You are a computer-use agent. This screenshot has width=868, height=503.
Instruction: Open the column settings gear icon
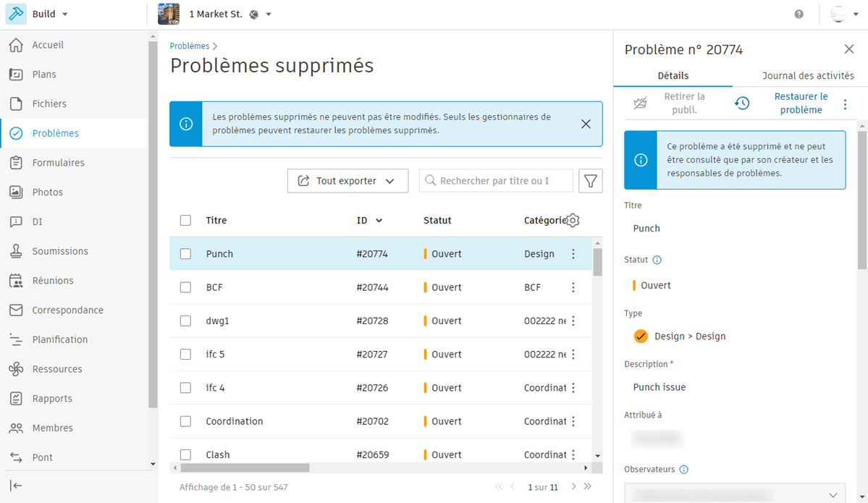pyautogui.click(x=573, y=221)
